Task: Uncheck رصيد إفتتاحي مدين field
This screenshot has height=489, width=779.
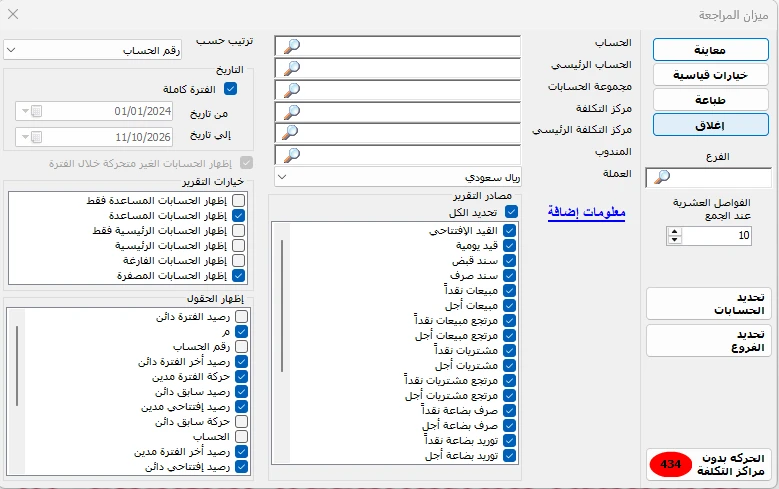Action: [x=241, y=407]
